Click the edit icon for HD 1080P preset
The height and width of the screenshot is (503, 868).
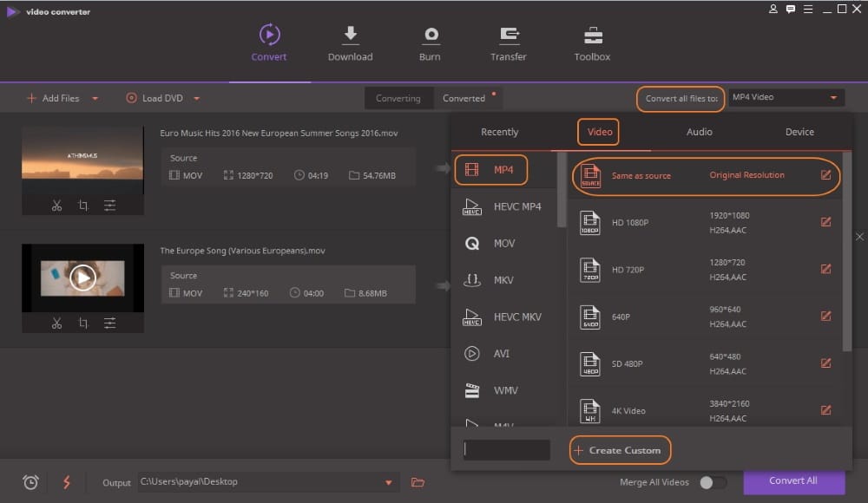tap(825, 222)
